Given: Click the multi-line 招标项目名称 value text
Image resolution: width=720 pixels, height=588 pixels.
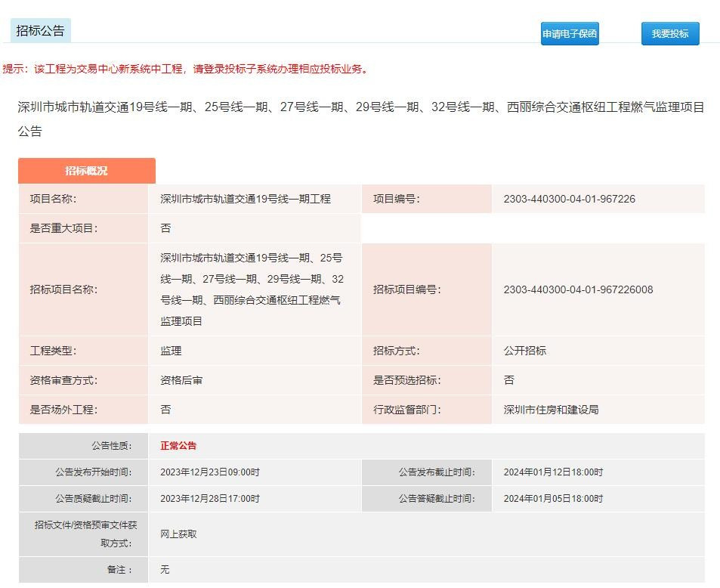Looking at the screenshot, I should tap(252, 289).
